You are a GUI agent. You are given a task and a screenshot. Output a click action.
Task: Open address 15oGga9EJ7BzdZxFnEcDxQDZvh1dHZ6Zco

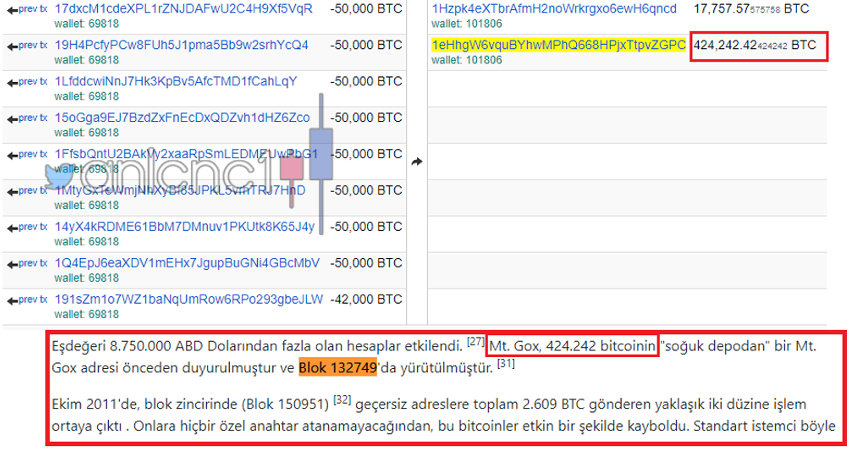point(182,118)
